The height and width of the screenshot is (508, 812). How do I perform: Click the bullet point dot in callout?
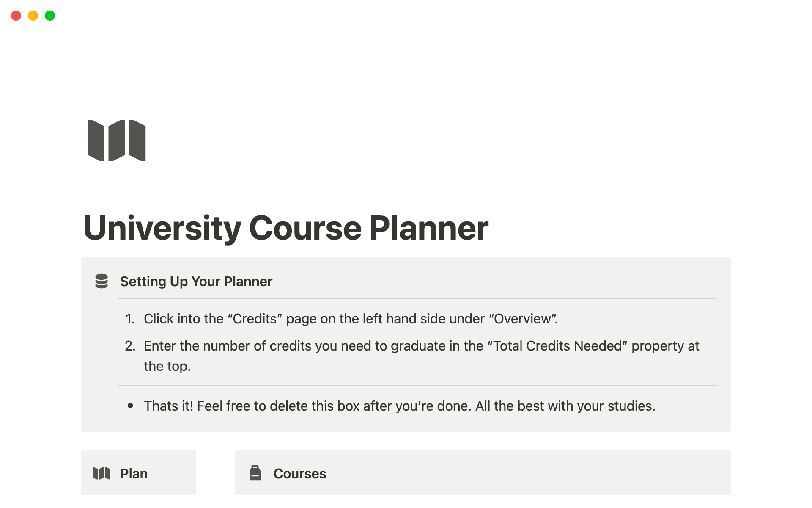click(130, 406)
